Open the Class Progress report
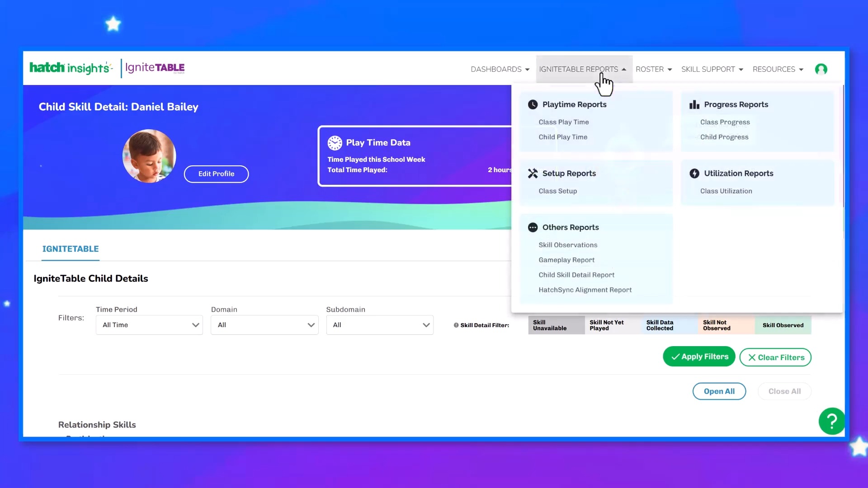Screen dimensions: 868x488 (725, 122)
